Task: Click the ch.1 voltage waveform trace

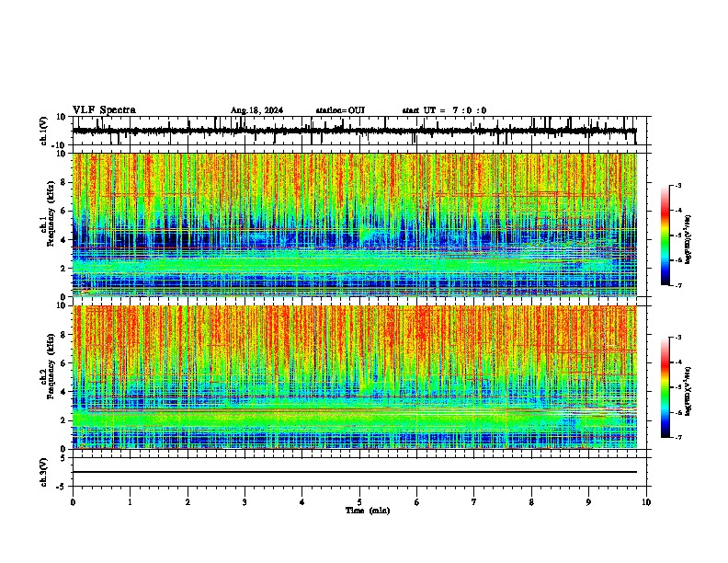Action: click(x=354, y=131)
